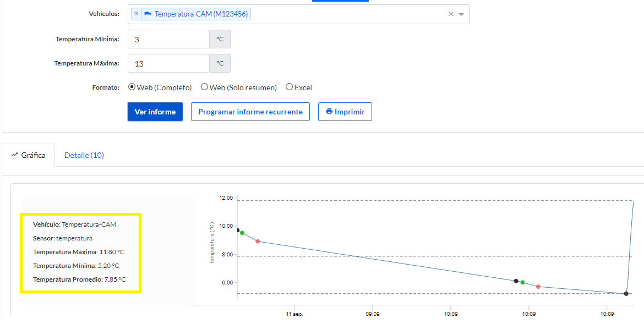Focus the Temperatura Mínima input field
Screen dimensions: 644x329
click(x=168, y=40)
